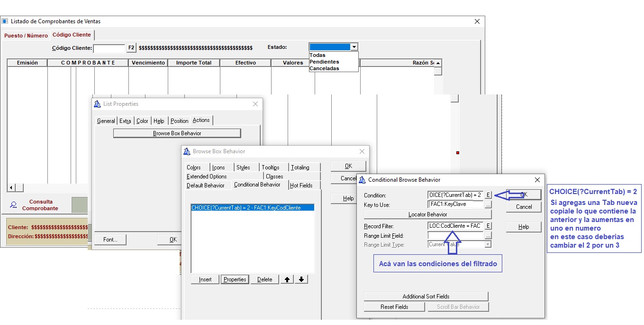
Task: Click the Record Filter field
Action: (x=455, y=226)
